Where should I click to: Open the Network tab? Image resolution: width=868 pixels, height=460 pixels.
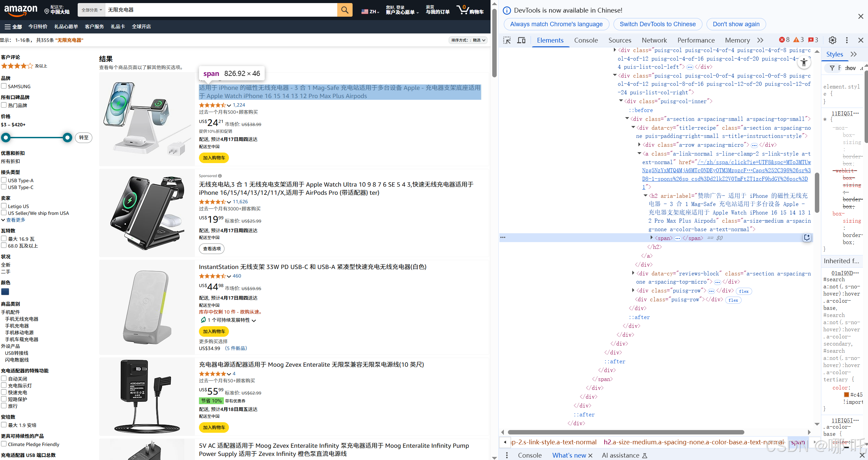(654, 40)
